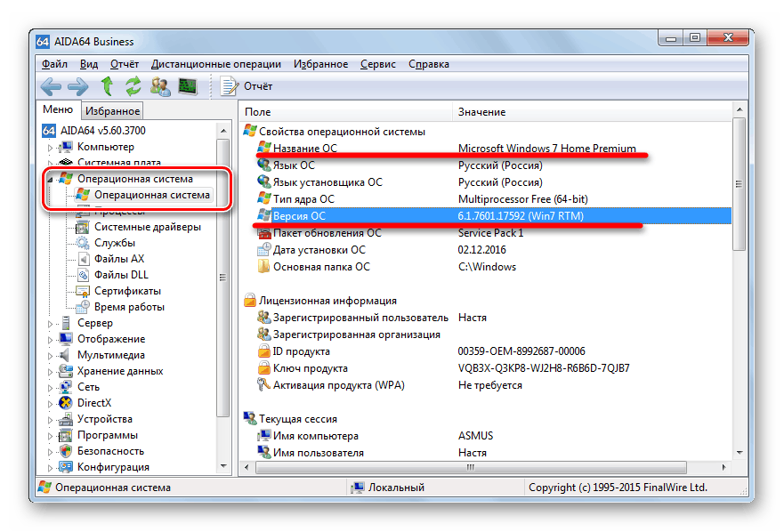Click the Хранение данных icon
Viewport: 784px width, 532px height.
pyautogui.click(x=66, y=371)
